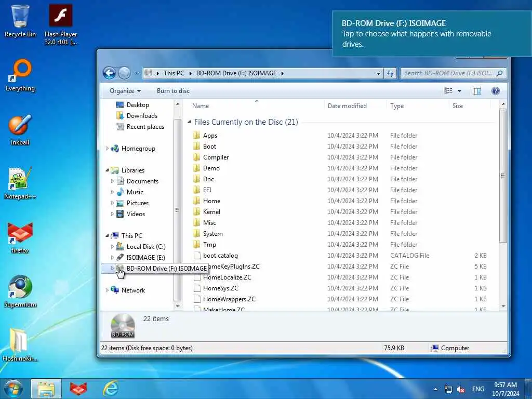The image size is (532, 399).
Task: Open the Recycle Bin desktop icon
Action: (x=20, y=21)
